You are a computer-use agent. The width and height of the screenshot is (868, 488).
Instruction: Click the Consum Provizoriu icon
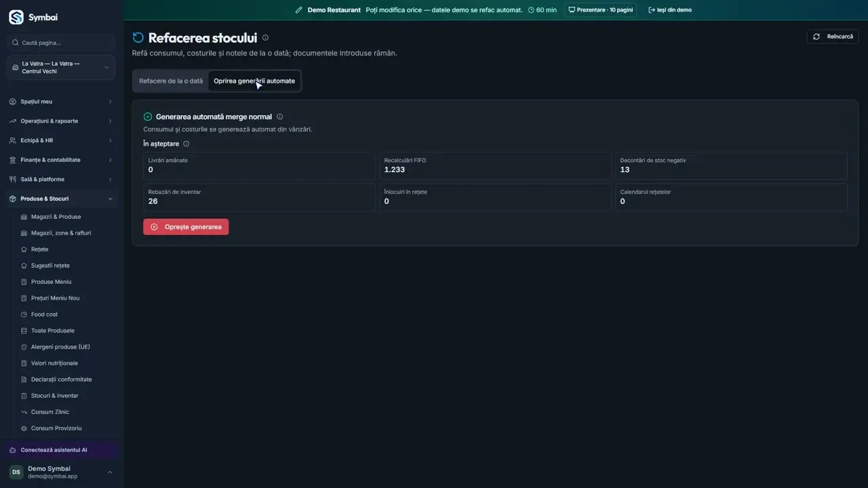coord(24,428)
